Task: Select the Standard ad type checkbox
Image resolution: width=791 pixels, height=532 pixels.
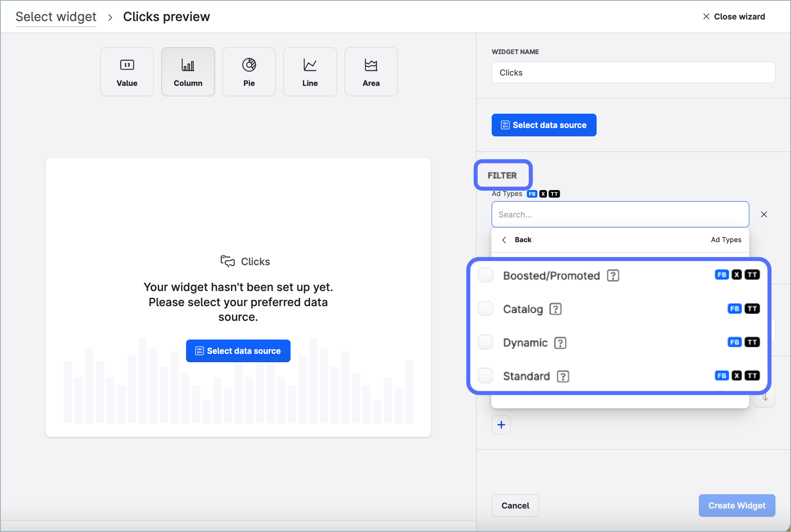Action: [x=485, y=376]
